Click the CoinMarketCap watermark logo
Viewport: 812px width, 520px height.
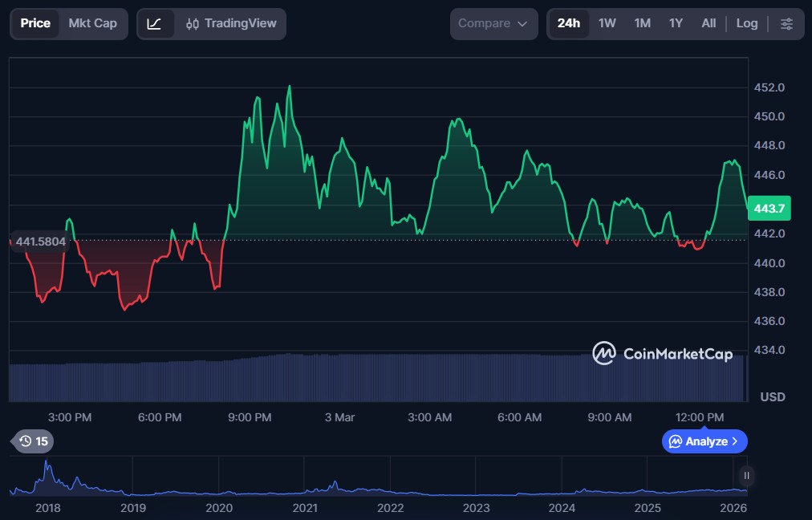(x=662, y=353)
